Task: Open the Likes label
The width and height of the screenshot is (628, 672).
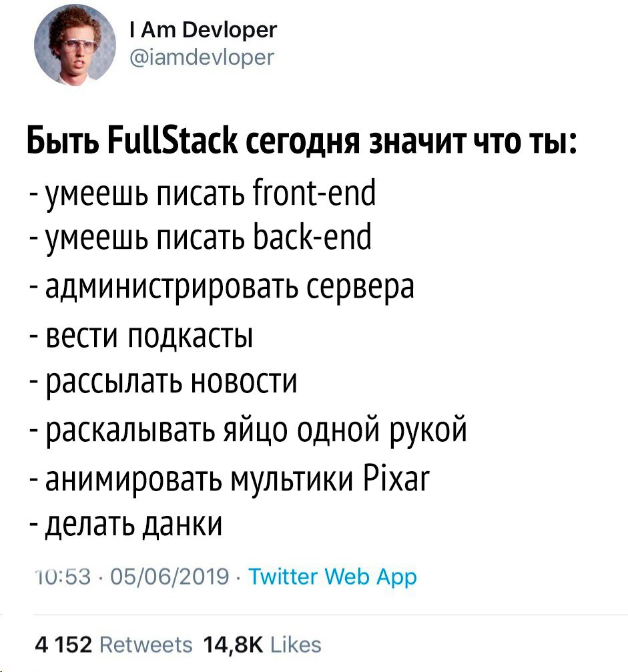Action: tap(297, 645)
